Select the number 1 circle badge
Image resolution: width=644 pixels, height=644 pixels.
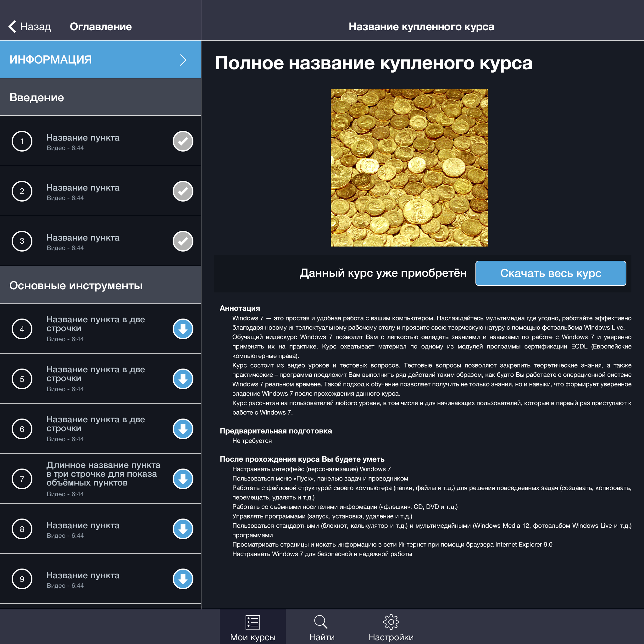(22, 141)
